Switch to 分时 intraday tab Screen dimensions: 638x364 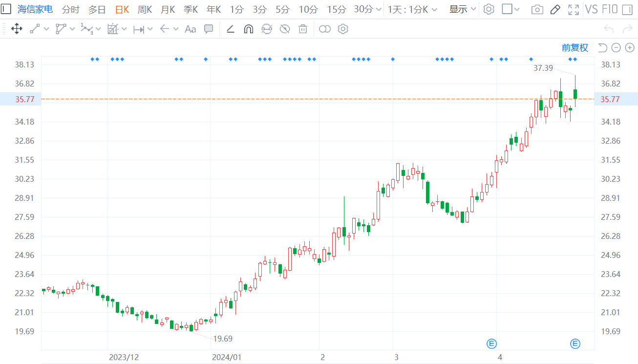(x=70, y=9)
